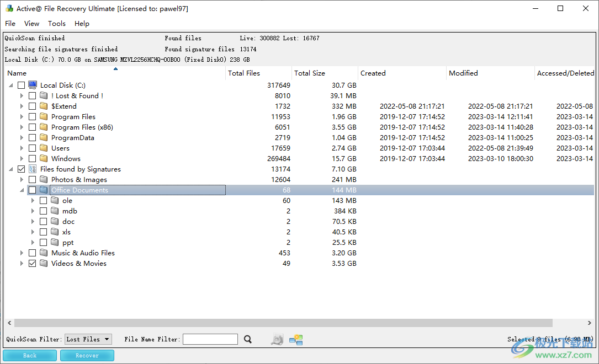
Task: Tick the Windows folder checkbox
Action: click(33, 158)
